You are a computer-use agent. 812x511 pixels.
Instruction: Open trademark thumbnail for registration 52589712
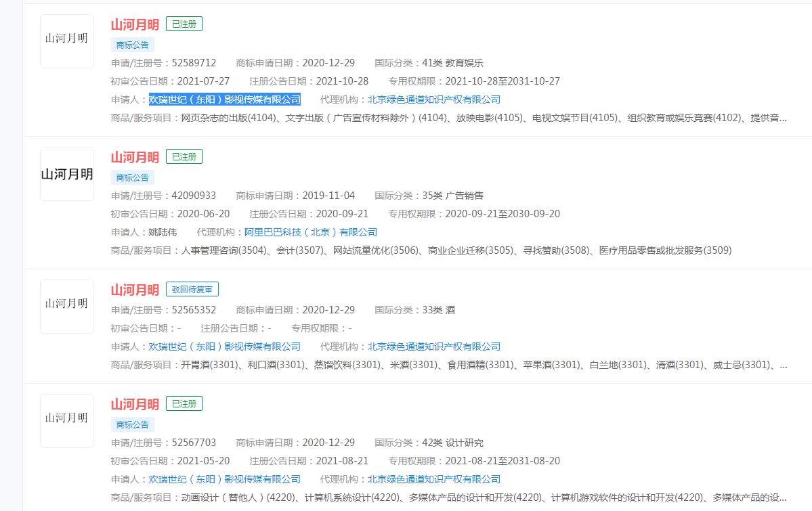coord(67,41)
